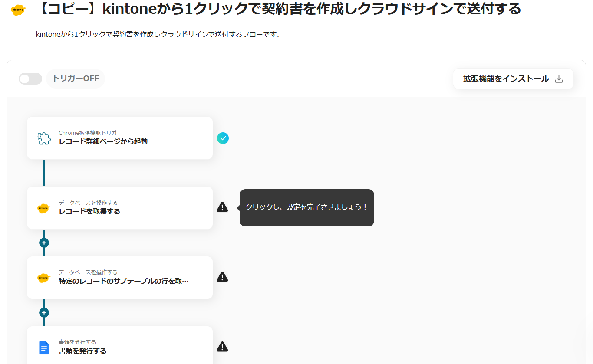Screen dimensions: 593x364
Task: Open the 特定のレコードのサブテーブル step
Action: pos(120,278)
